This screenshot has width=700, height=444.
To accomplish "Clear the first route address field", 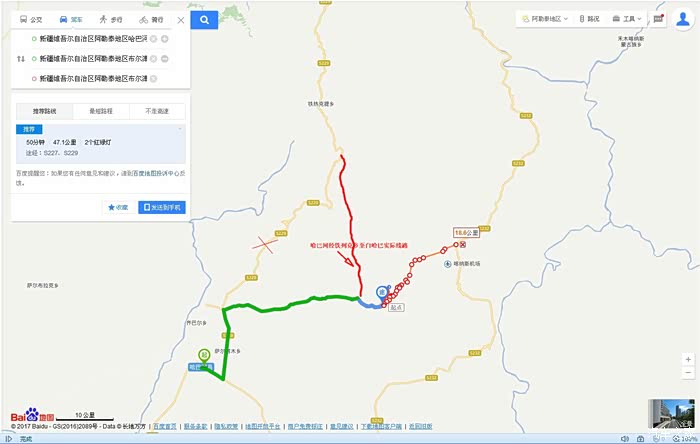I will point(154,39).
